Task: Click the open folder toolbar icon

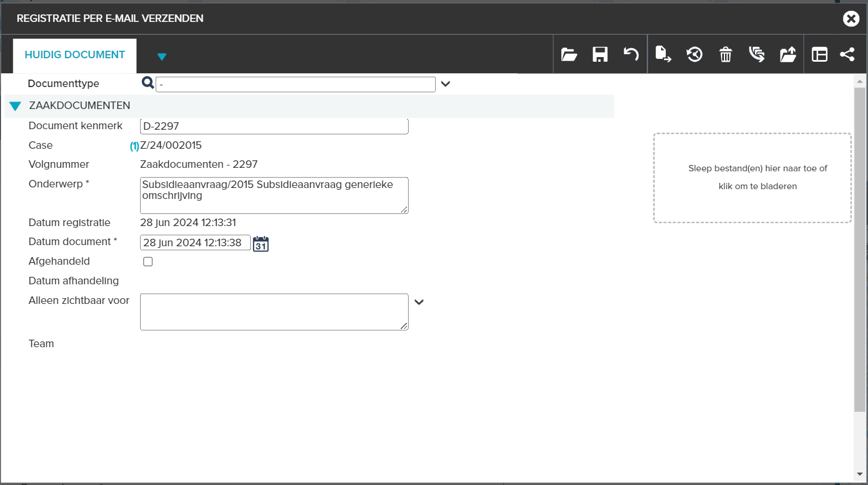Action: click(x=569, y=54)
